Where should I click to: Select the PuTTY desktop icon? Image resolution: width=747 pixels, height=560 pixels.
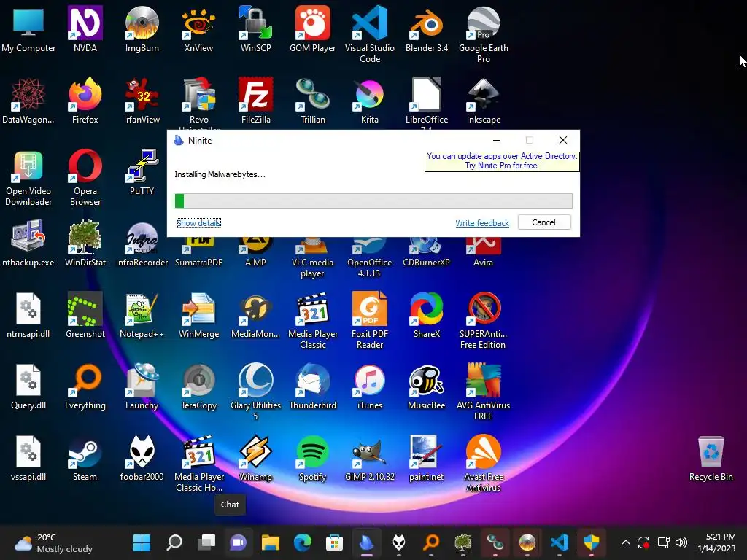pos(142,172)
